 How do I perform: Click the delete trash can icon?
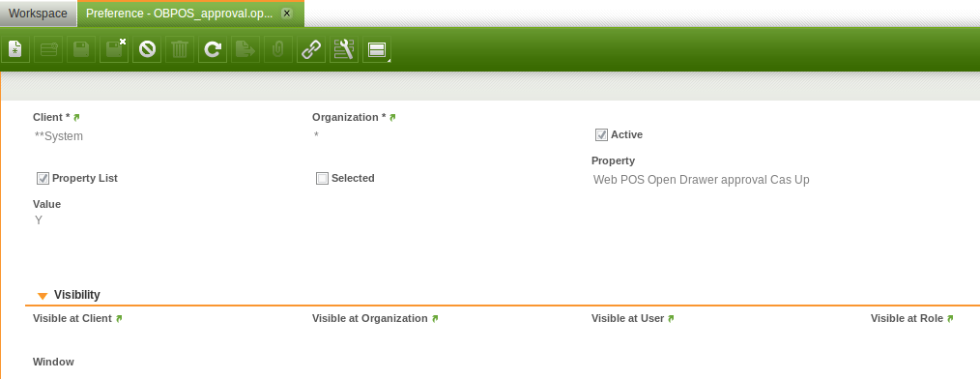point(180,49)
